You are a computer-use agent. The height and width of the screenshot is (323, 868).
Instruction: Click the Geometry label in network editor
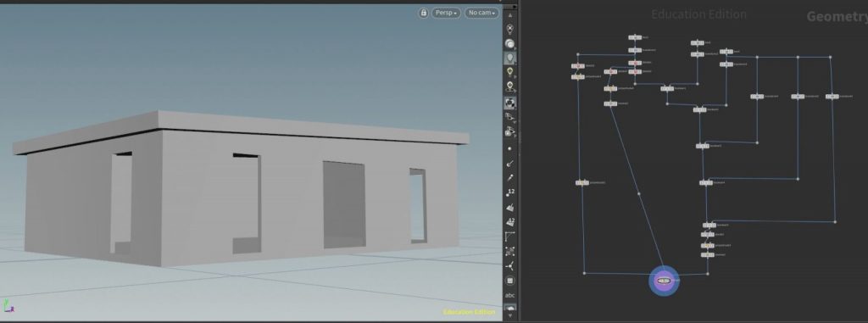[x=837, y=17]
